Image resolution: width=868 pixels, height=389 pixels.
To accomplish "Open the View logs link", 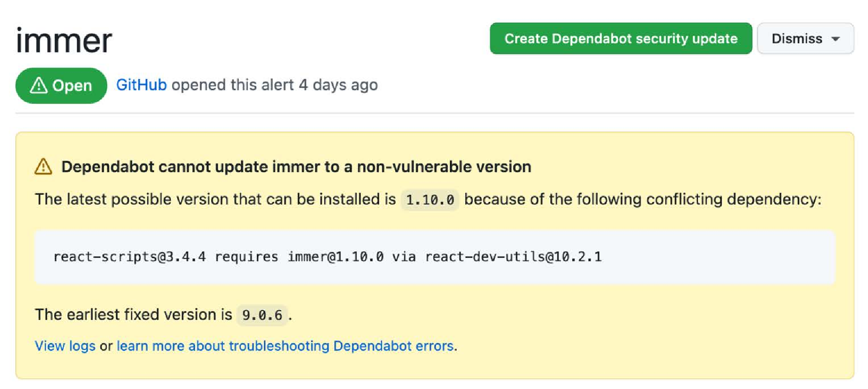I will [65, 346].
